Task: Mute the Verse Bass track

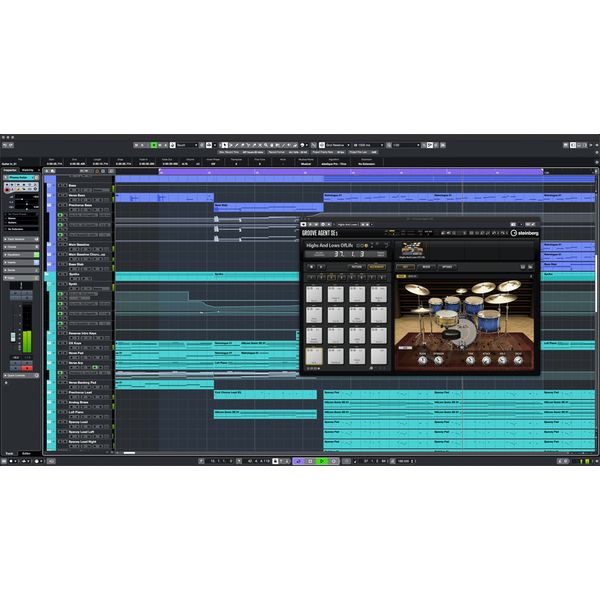Action: pyautogui.click(x=60, y=195)
